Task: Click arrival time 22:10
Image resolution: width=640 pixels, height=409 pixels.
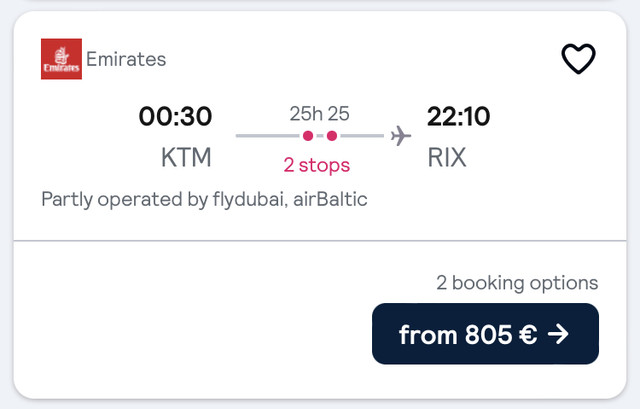Action: pos(458,117)
